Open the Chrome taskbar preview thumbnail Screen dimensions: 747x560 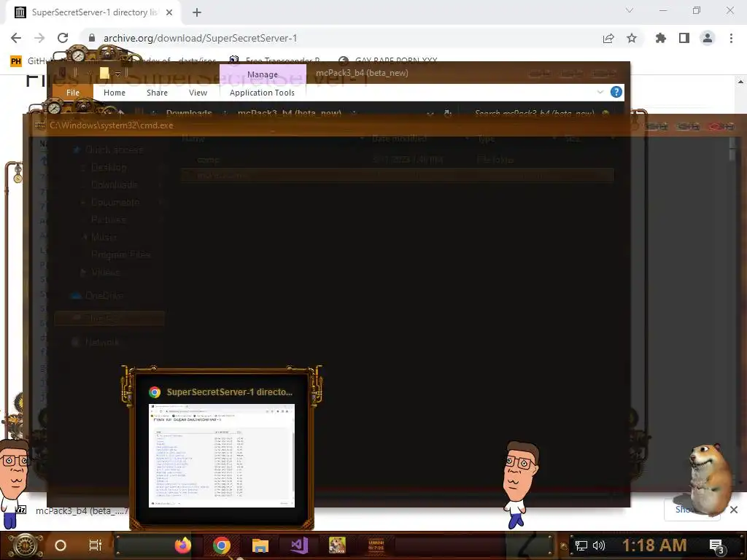pos(222,455)
